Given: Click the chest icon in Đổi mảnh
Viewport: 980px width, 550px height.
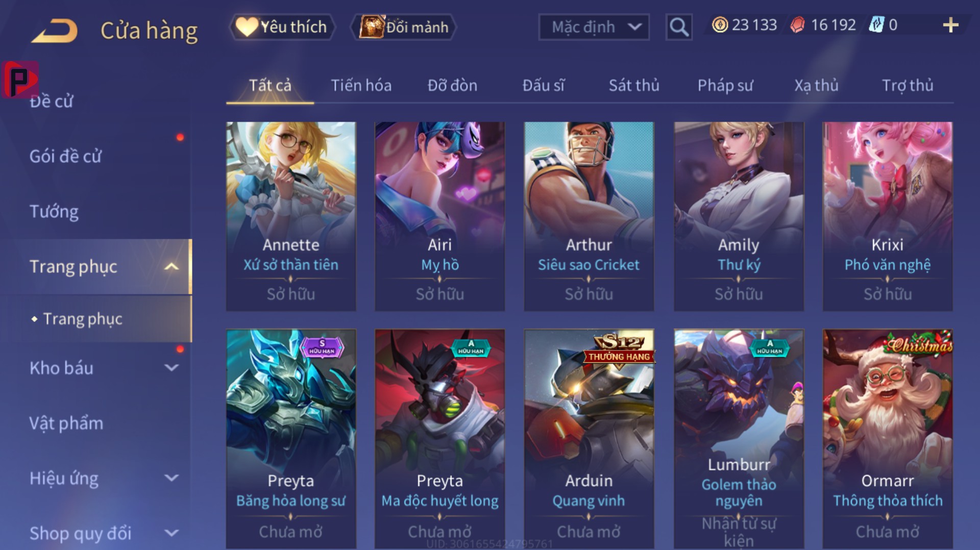Looking at the screenshot, I should pyautogui.click(x=372, y=27).
